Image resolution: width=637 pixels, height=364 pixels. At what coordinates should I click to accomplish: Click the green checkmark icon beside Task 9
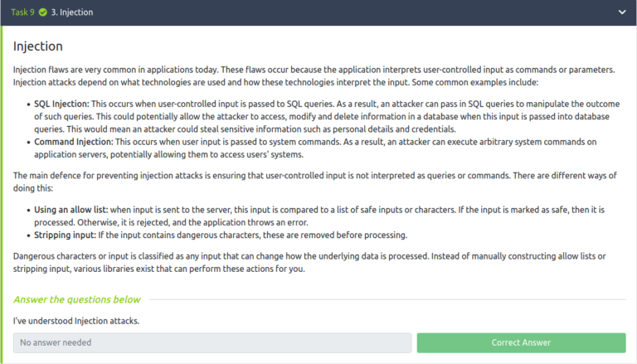(42, 12)
